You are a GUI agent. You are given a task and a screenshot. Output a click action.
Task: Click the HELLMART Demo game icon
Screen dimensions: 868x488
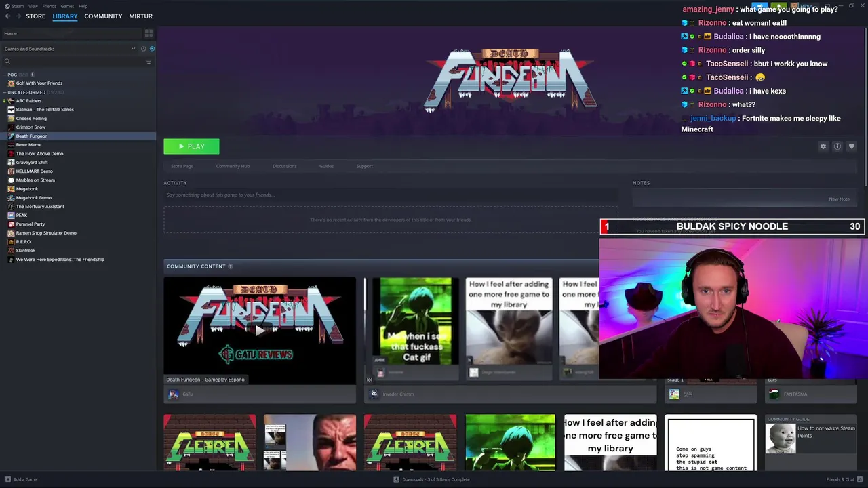click(x=11, y=171)
